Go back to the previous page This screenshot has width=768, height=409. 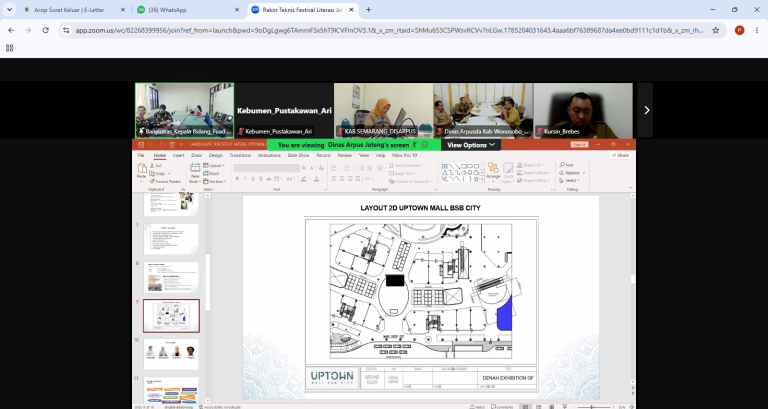[11, 30]
